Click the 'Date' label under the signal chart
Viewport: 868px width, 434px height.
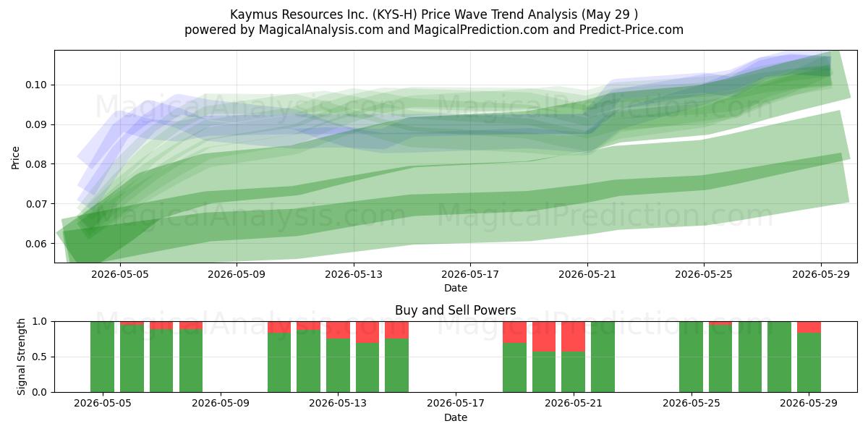(x=456, y=417)
